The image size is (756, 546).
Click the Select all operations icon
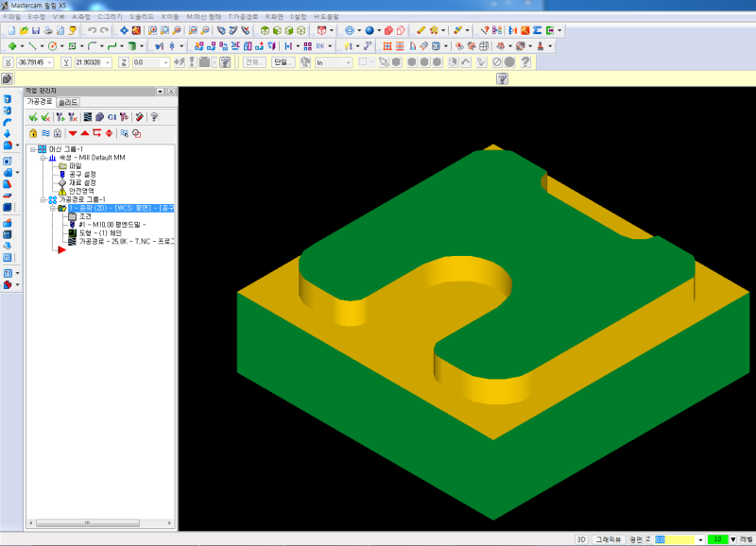(33, 117)
